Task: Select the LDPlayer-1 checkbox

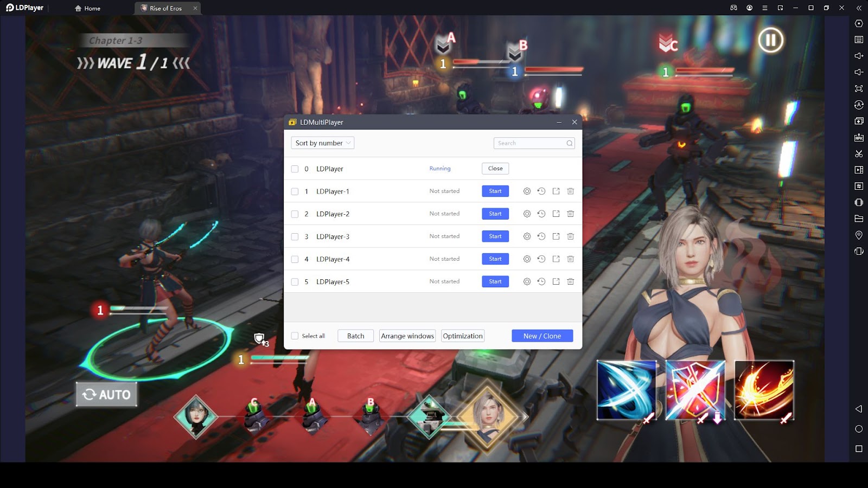Action: pos(295,191)
